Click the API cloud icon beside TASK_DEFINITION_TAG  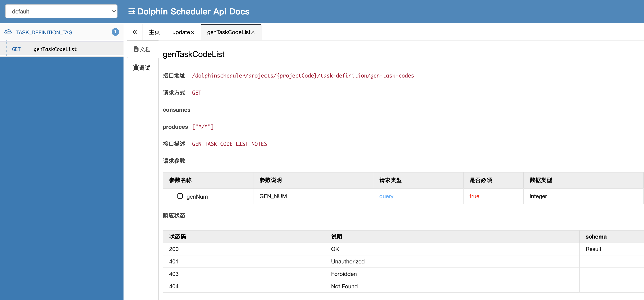point(8,32)
